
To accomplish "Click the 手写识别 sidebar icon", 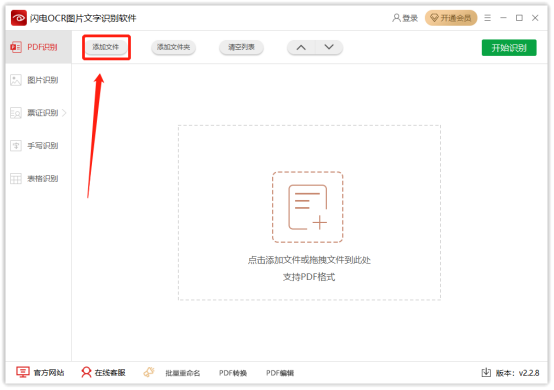I will click(x=16, y=146).
